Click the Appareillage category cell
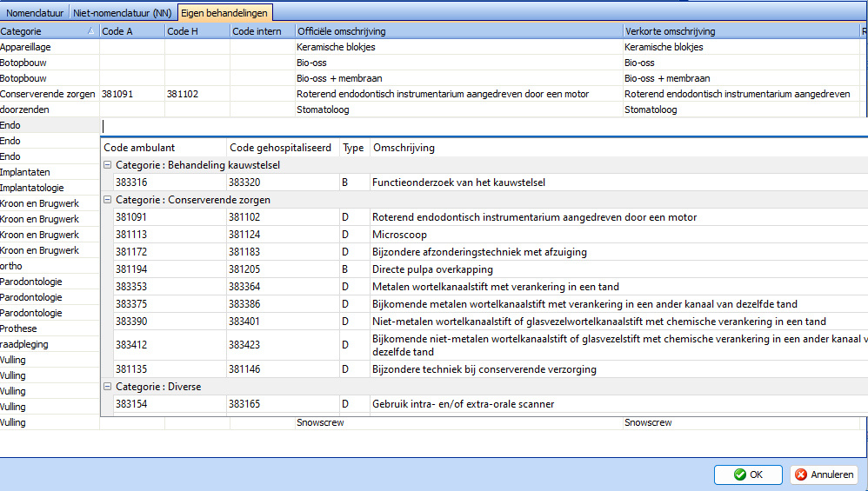This screenshot has width=868, height=491. (50, 47)
